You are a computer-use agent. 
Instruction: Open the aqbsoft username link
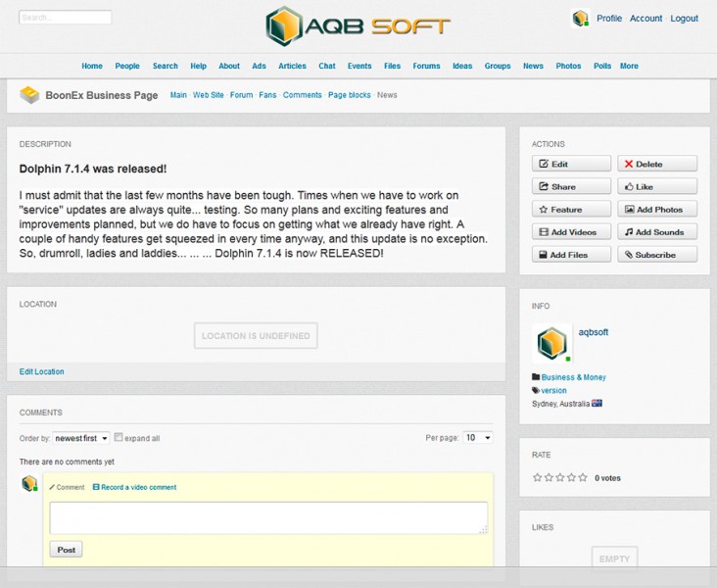pyautogui.click(x=593, y=332)
